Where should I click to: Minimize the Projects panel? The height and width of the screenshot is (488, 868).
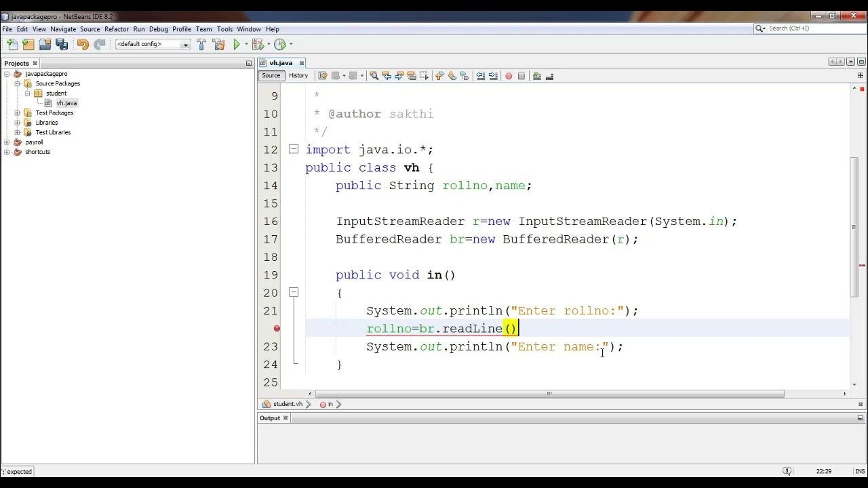[x=249, y=63]
